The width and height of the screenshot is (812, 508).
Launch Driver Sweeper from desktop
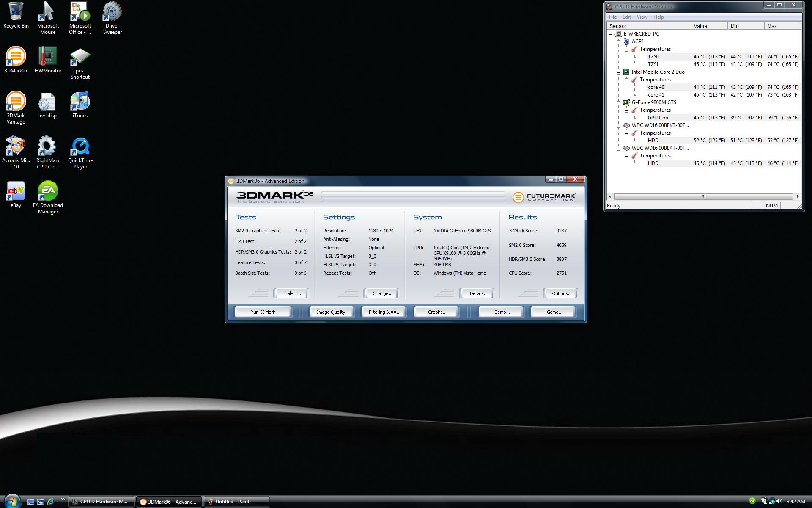(112, 18)
